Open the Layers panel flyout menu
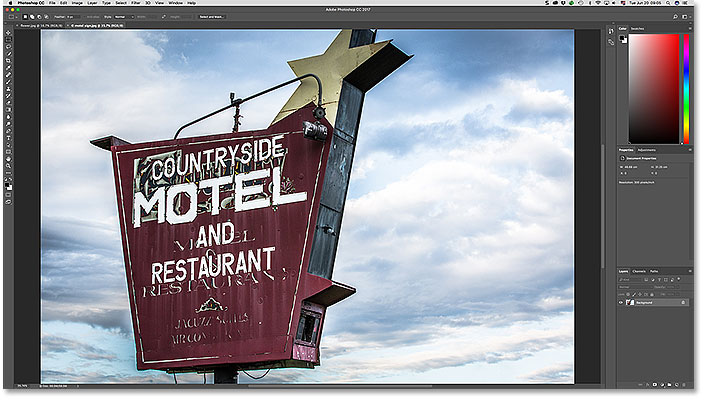The height and width of the screenshot is (400, 704). [x=690, y=271]
